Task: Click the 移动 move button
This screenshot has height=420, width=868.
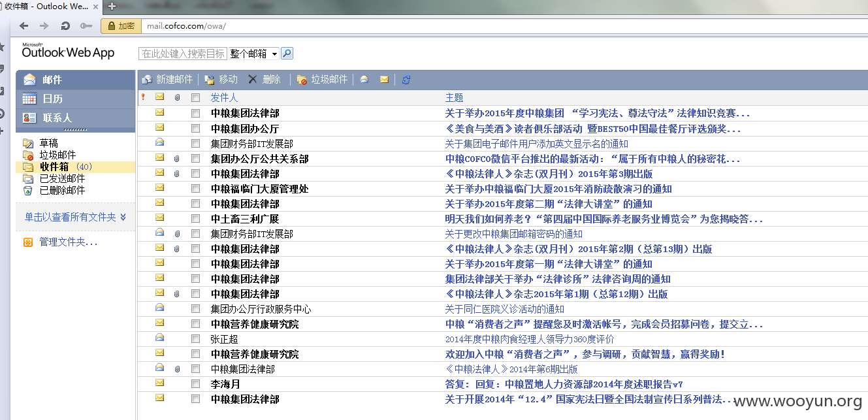Action: click(x=221, y=80)
